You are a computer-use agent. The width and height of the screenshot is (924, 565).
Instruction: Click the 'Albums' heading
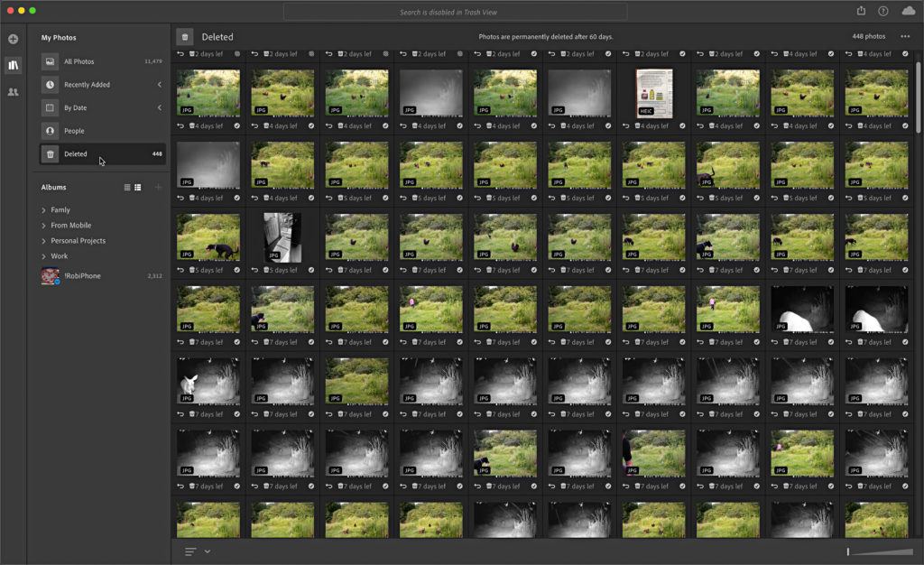coord(53,188)
